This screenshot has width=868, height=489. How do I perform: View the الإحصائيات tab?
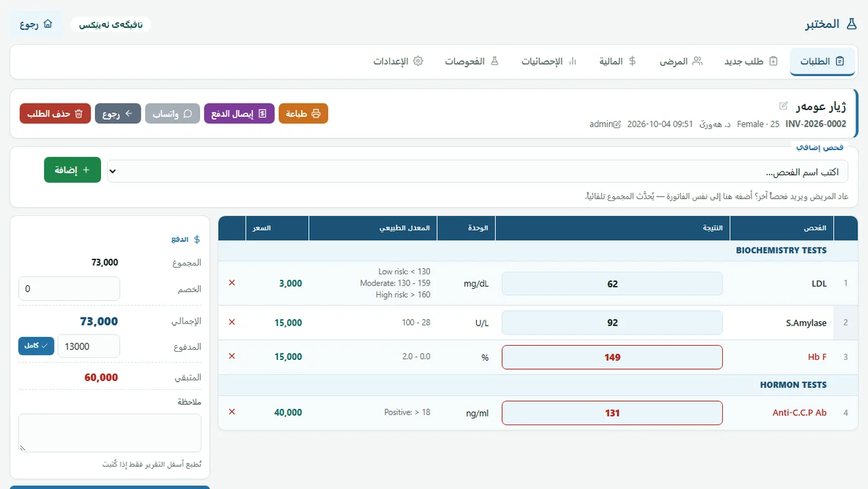pyautogui.click(x=549, y=61)
